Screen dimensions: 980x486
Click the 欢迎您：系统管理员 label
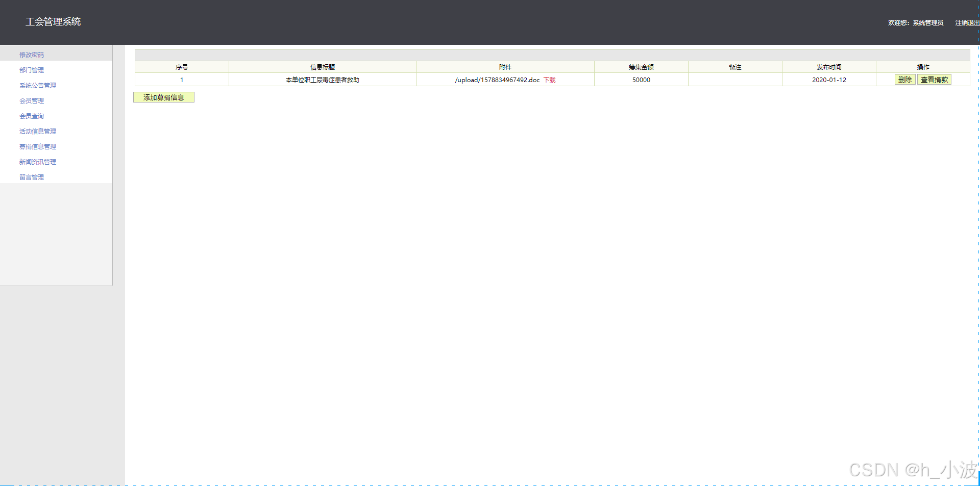pyautogui.click(x=916, y=22)
